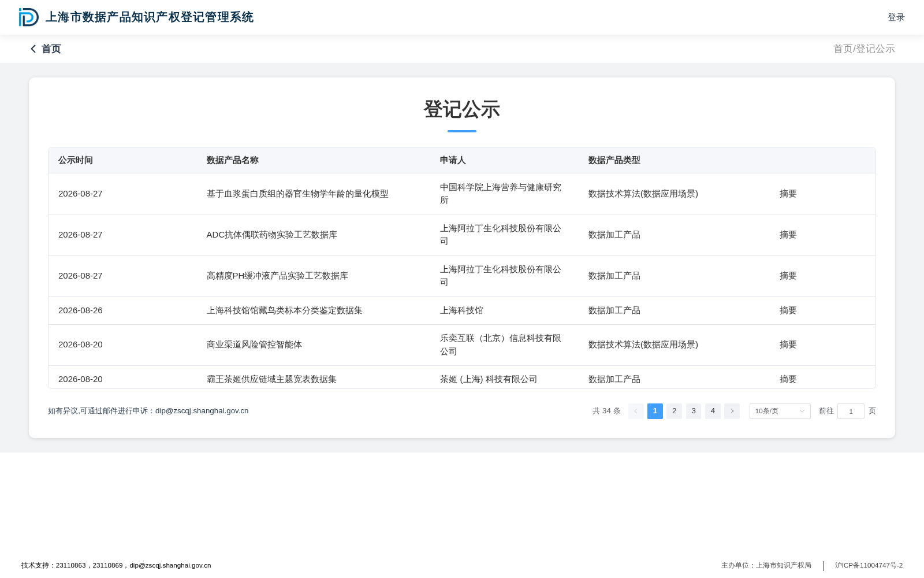Image resolution: width=924 pixels, height=578 pixels.
Task: Go to previous page arrow in pagination
Action: click(x=636, y=411)
